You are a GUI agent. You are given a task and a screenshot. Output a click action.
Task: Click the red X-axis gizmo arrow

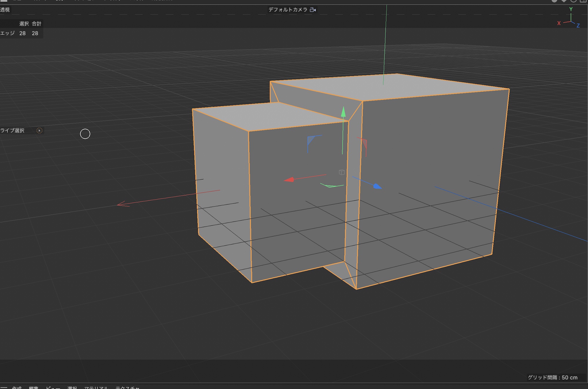[289, 179]
